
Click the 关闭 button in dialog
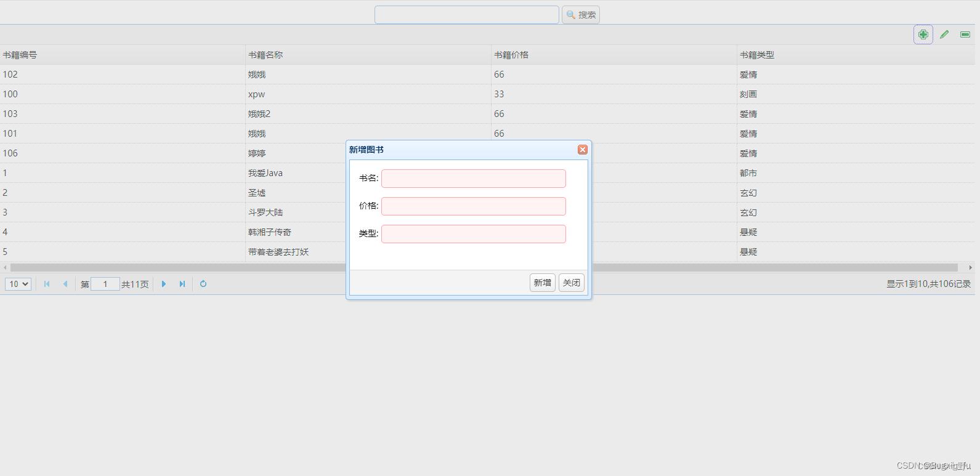[x=572, y=283]
